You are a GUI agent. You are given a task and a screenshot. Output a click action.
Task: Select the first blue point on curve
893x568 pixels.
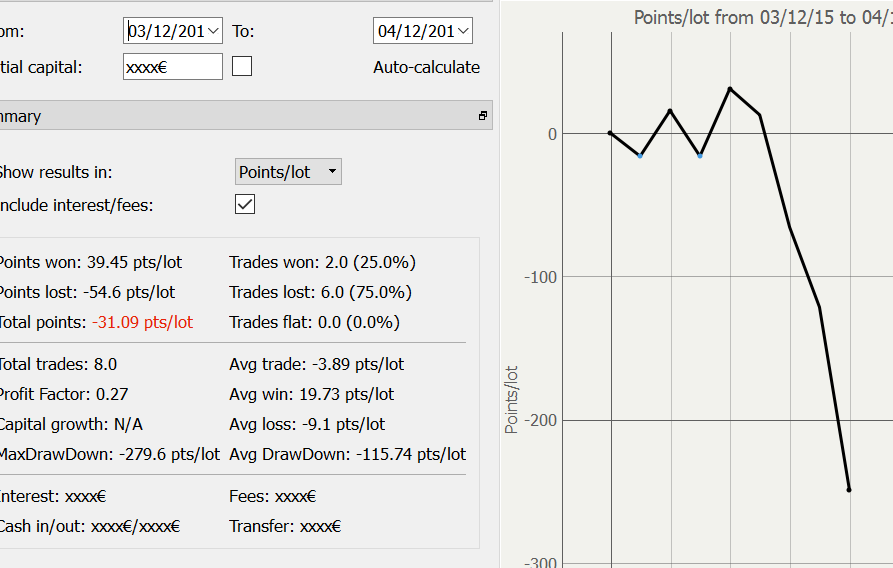click(x=640, y=155)
